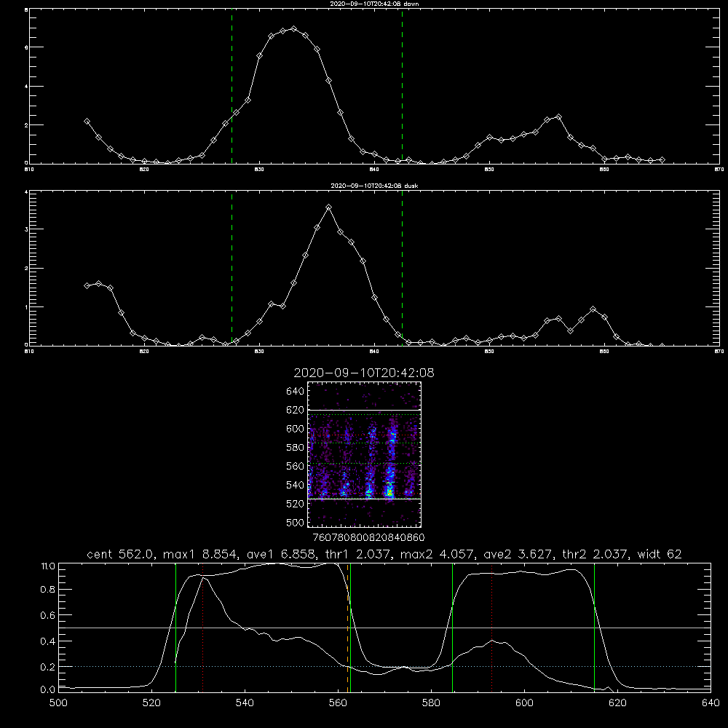The image size is (728, 728).
Task: Click red dotted line near 531 in bottom plot
Action: coord(203,627)
